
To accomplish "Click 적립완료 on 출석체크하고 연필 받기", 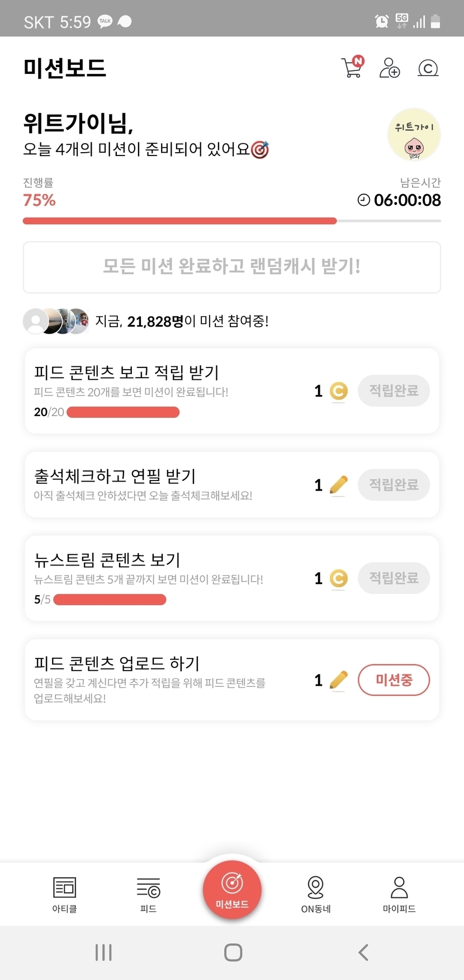I will [x=394, y=484].
